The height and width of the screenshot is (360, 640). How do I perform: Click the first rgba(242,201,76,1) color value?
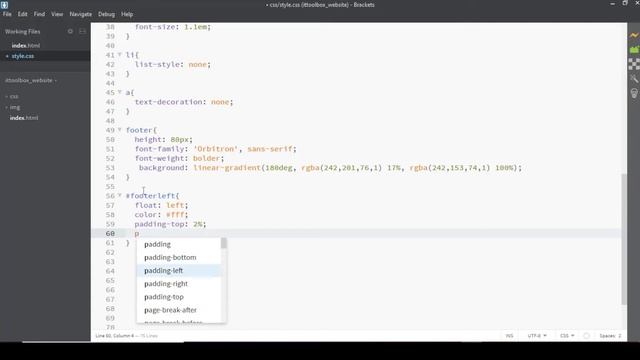pyautogui.click(x=342, y=168)
